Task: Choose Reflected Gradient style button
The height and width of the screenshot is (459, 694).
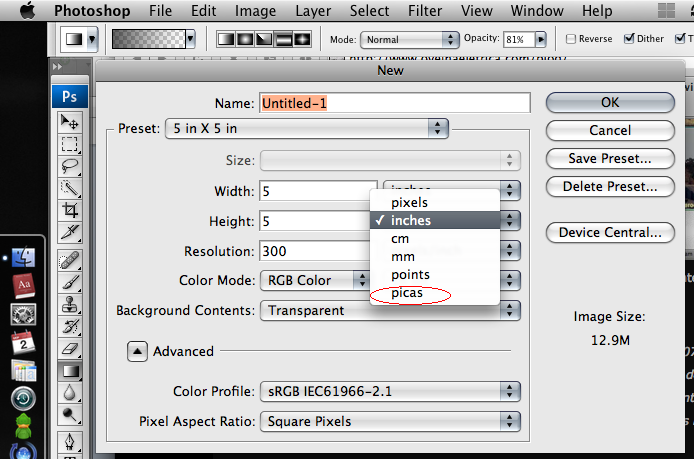Action: pyautogui.click(x=283, y=39)
